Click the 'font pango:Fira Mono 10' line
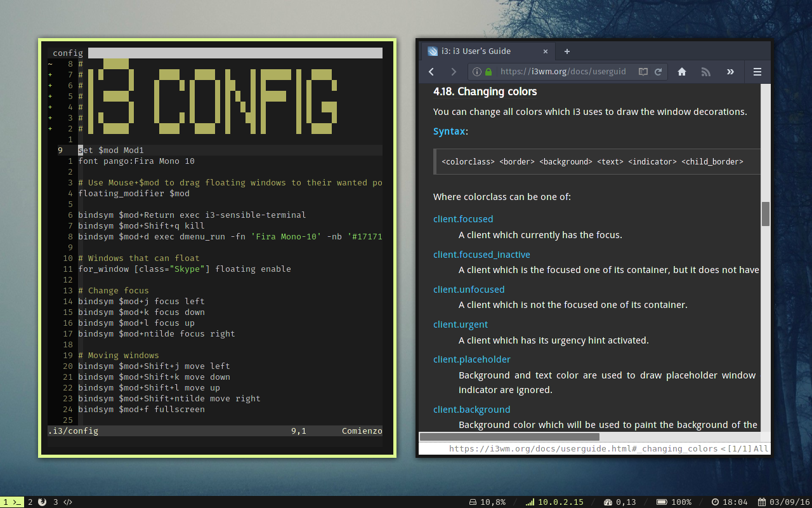This screenshot has width=812, height=508. tap(136, 161)
